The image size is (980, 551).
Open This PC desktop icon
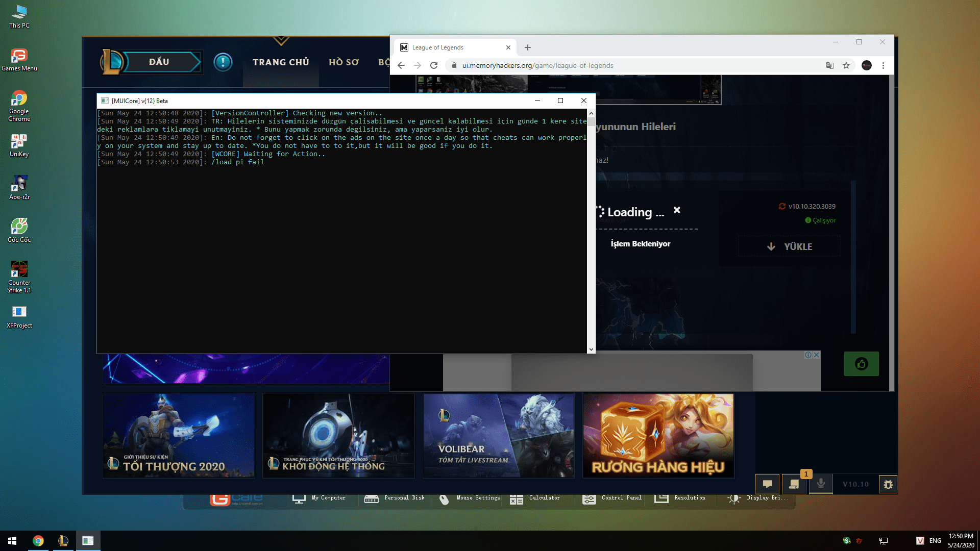click(x=19, y=16)
